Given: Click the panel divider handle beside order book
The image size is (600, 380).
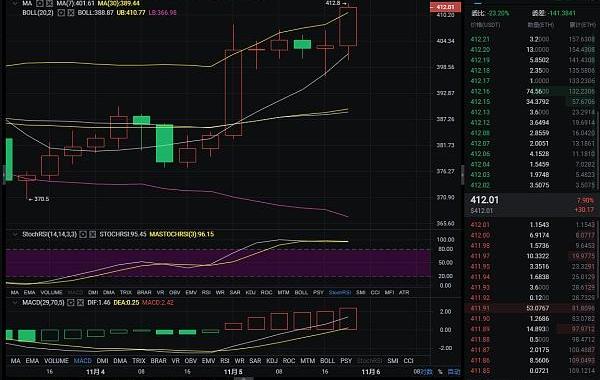Looking at the screenshot, I should (x=462, y=175).
